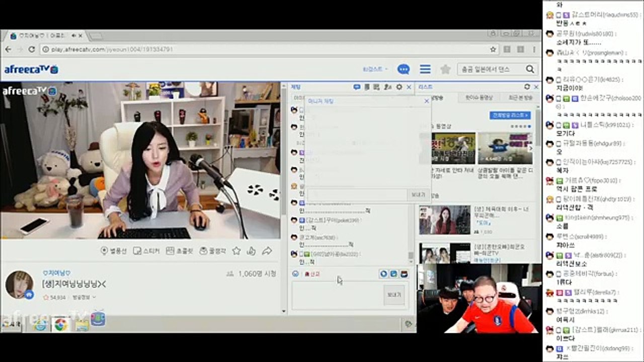
Task: Click the viewer list icon in the chat panel header
Action: [388, 87]
